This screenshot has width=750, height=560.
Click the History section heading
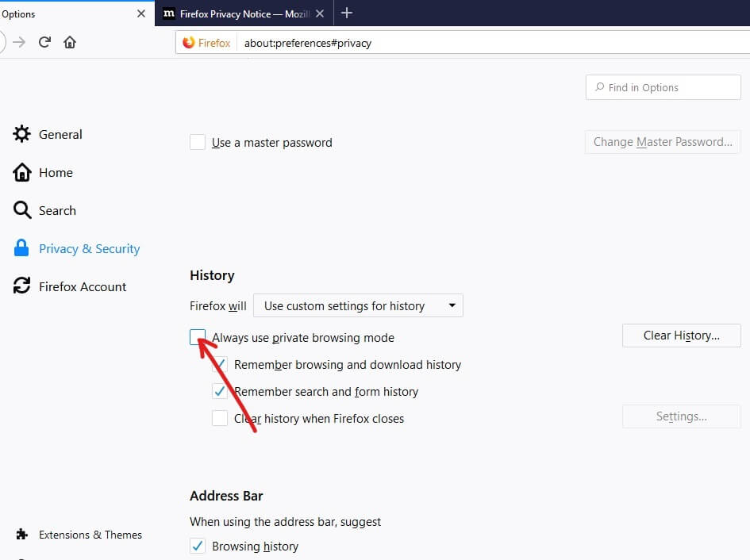point(212,275)
